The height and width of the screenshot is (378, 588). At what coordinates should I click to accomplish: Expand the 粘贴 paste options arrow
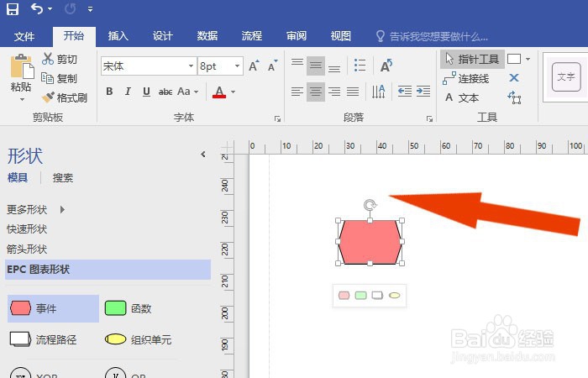coord(22,100)
